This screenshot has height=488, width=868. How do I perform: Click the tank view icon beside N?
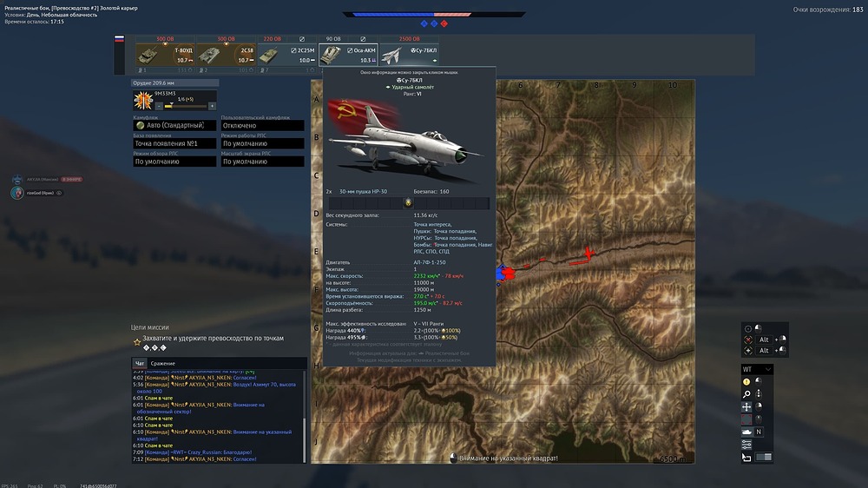(x=746, y=432)
